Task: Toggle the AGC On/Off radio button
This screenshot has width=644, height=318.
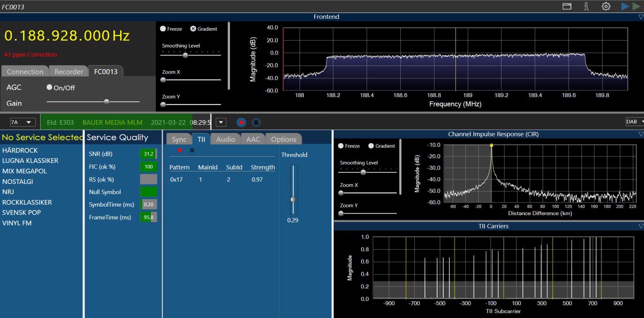Action: [x=50, y=87]
